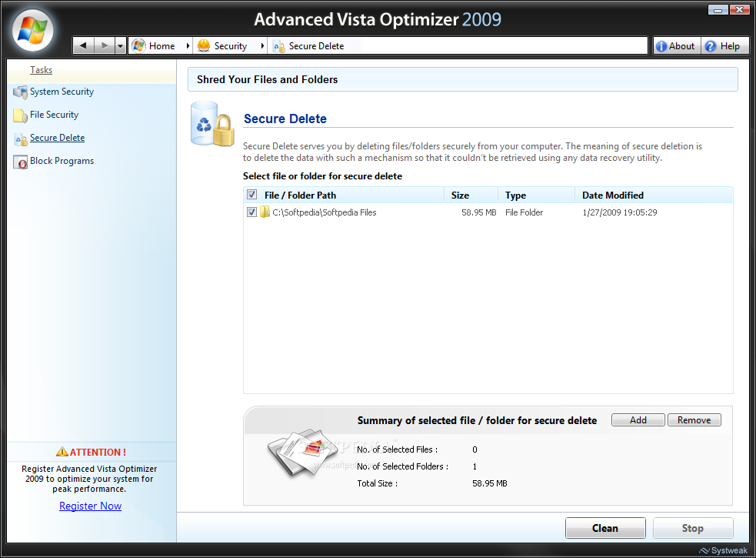Click the folder icon beside Softpedia Files
This screenshot has width=756, height=558.
pos(265,212)
